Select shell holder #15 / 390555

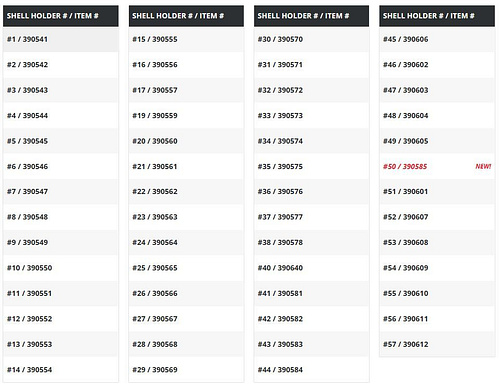pyautogui.click(x=186, y=39)
